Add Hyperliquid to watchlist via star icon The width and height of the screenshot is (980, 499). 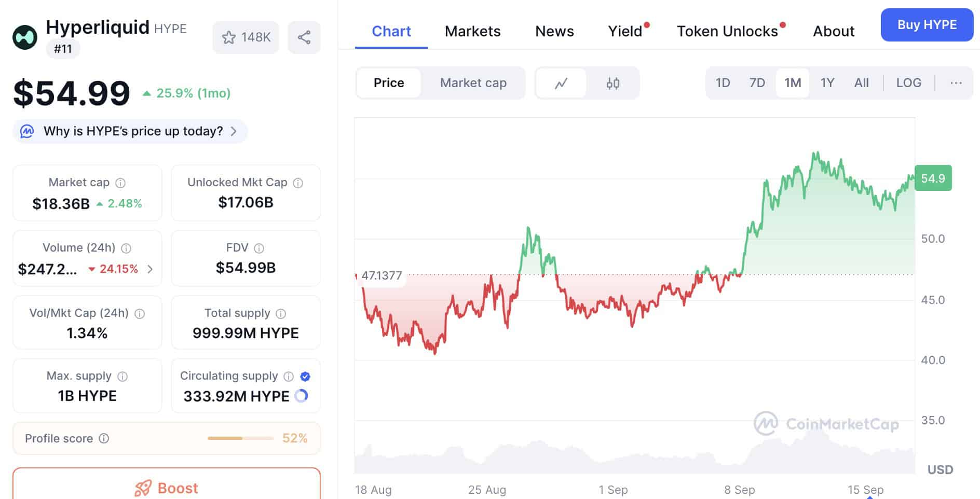[x=229, y=37]
